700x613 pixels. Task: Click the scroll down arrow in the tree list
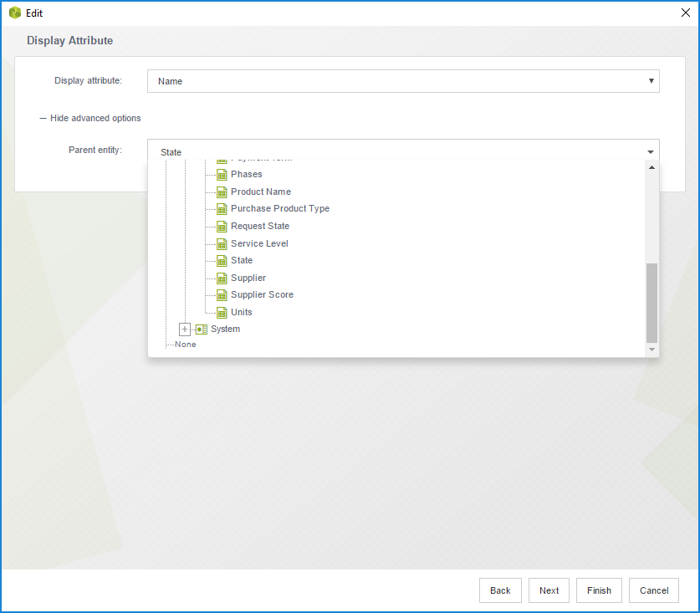click(651, 349)
